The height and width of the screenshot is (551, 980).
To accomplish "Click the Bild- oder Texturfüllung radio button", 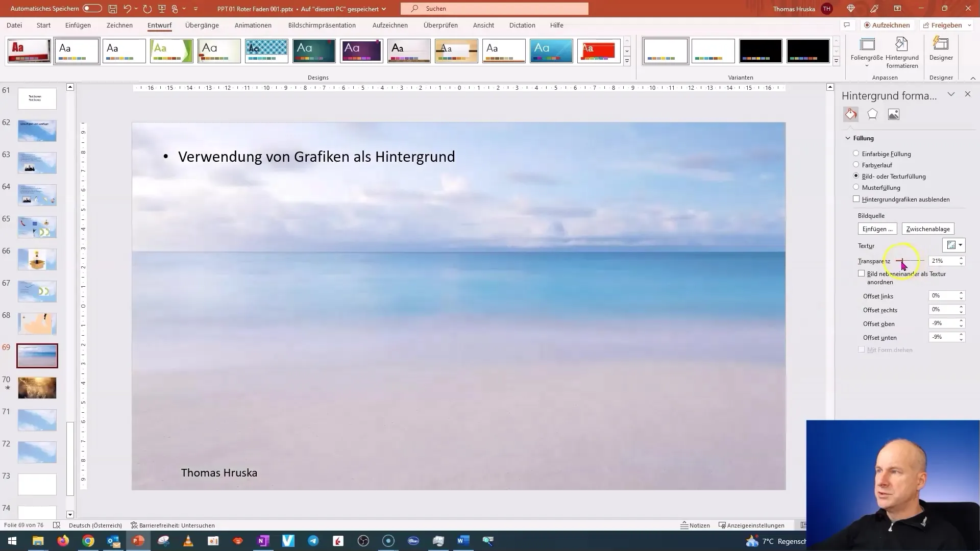I will 856,176.
